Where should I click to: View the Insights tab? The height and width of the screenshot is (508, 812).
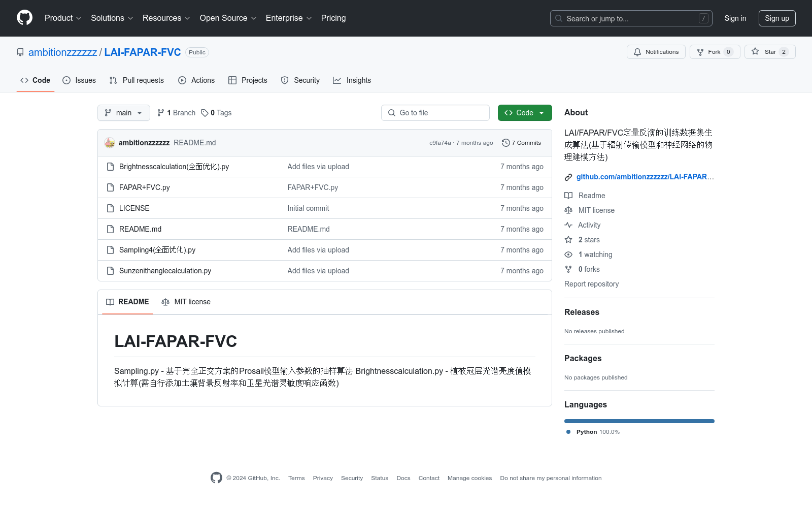click(352, 80)
